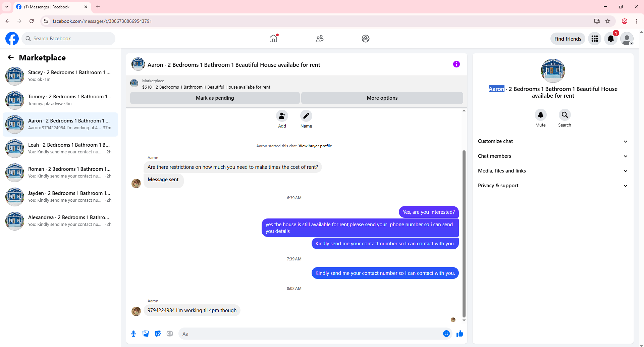644x347 pixels.
Task: Click the chat message scrollbar
Action: coord(464,234)
